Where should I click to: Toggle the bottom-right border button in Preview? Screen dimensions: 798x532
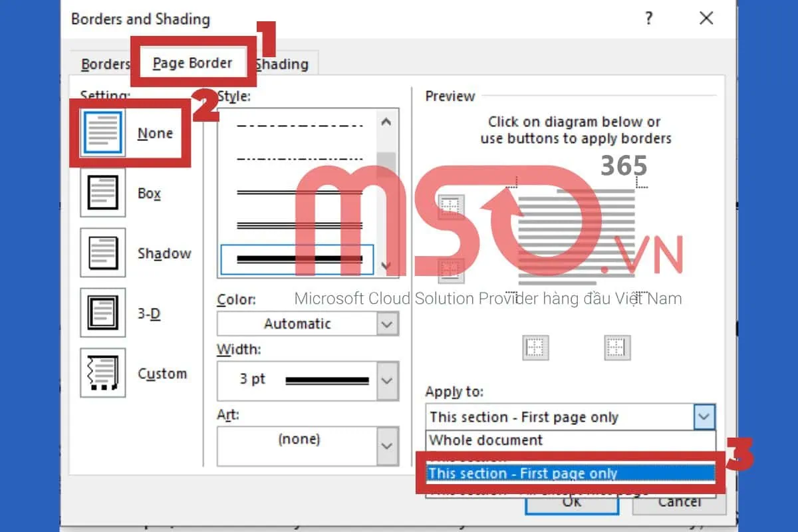tap(616, 346)
